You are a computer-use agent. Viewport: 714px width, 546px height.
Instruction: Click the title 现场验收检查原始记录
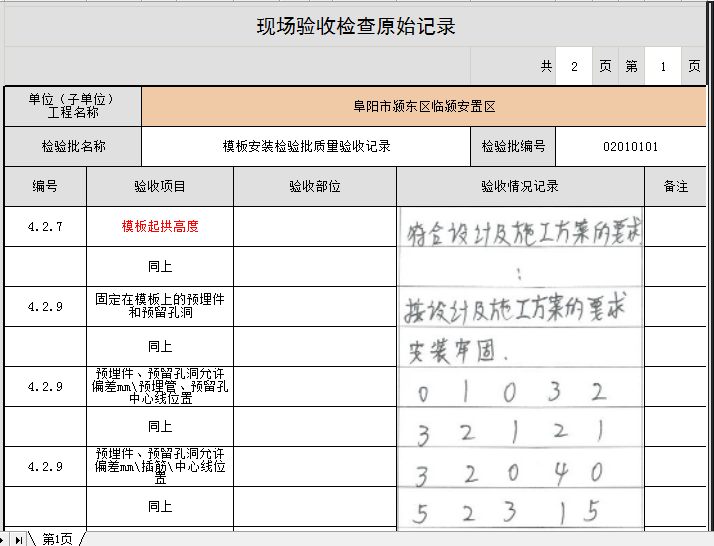coord(356,27)
